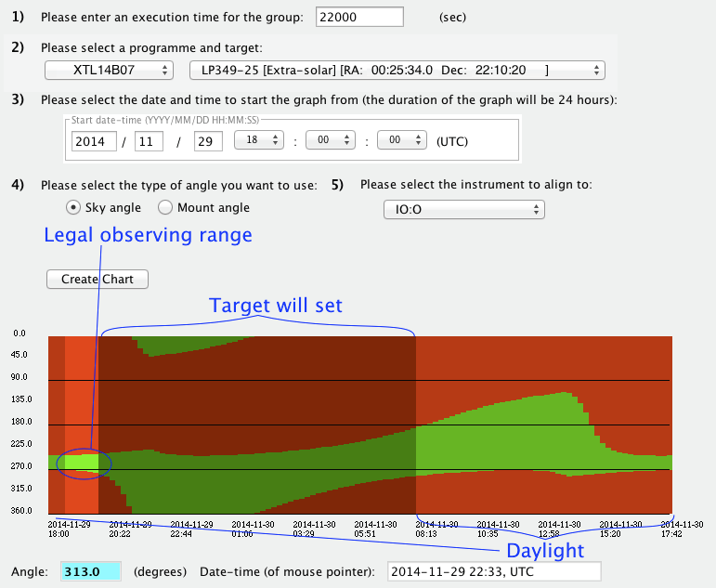Open the minutes selector dropdown
The height and width of the screenshot is (588, 716).
pyautogui.click(x=331, y=140)
